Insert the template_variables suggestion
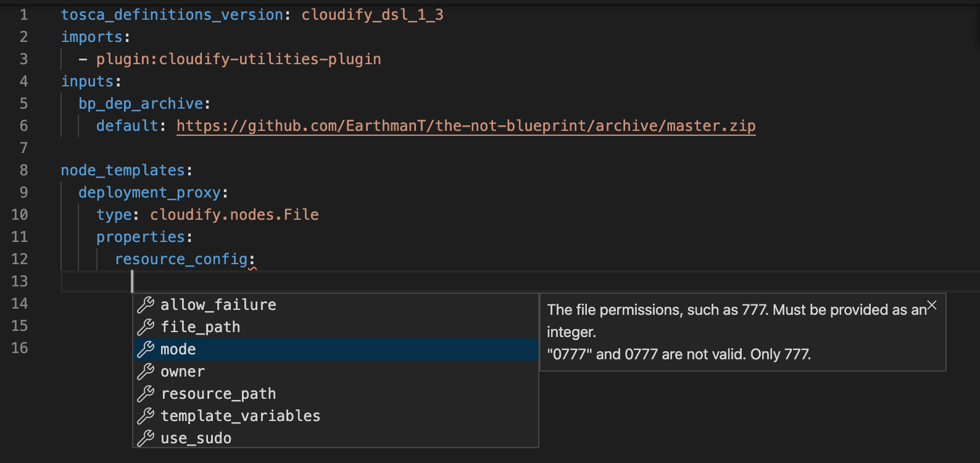Viewport: 980px width, 463px height. pyautogui.click(x=336, y=415)
